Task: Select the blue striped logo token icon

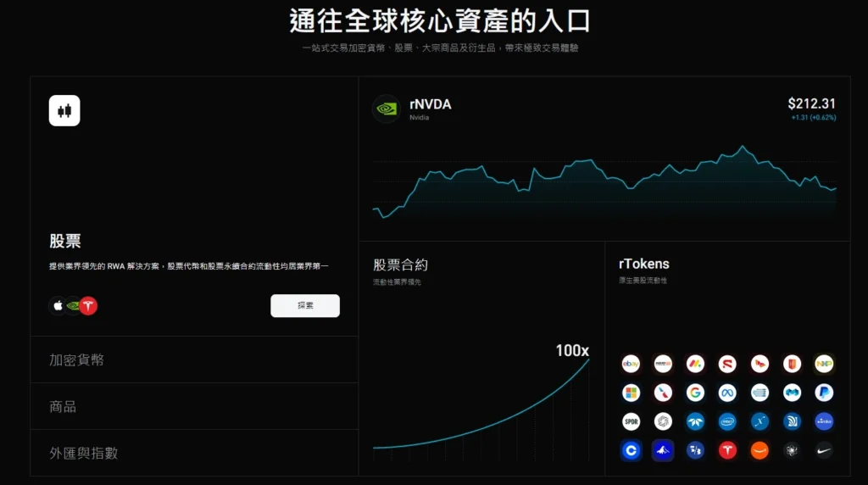Action: tap(759, 393)
